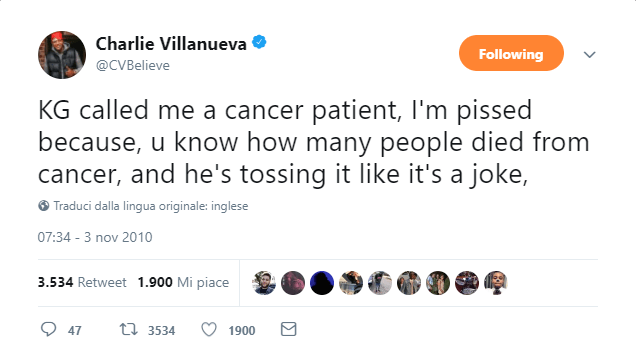The width and height of the screenshot is (636, 361).
Task: Open Charlie Villanueva's profile picture
Action: pyautogui.click(x=62, y=55)
